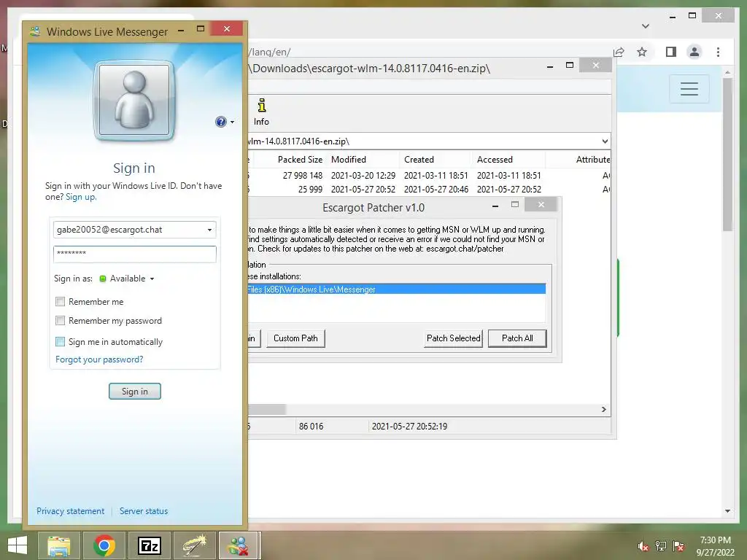Open the Chrome tab search chevron
Screen dimensions: 747x560
pyautogui.click(x=646, y=26)
